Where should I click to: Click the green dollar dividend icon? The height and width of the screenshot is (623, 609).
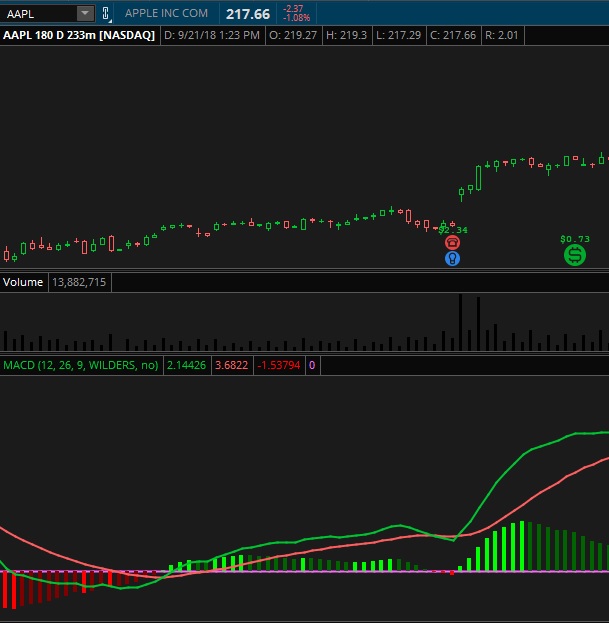coord(575,255)
